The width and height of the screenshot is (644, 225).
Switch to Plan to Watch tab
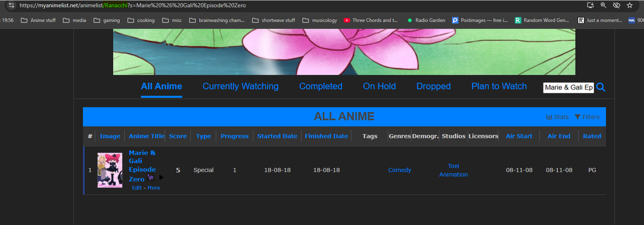pyautogui.click(x=499, y=86)
